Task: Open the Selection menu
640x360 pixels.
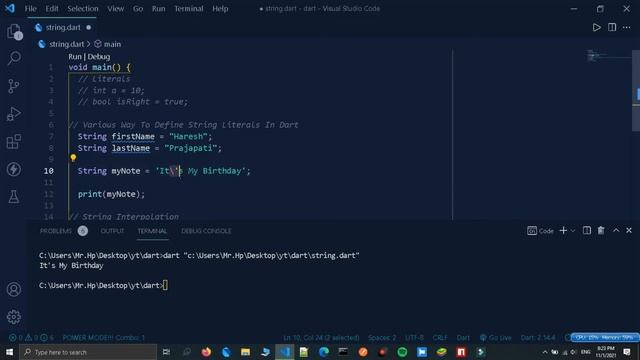Action: [x=83, y=9]
